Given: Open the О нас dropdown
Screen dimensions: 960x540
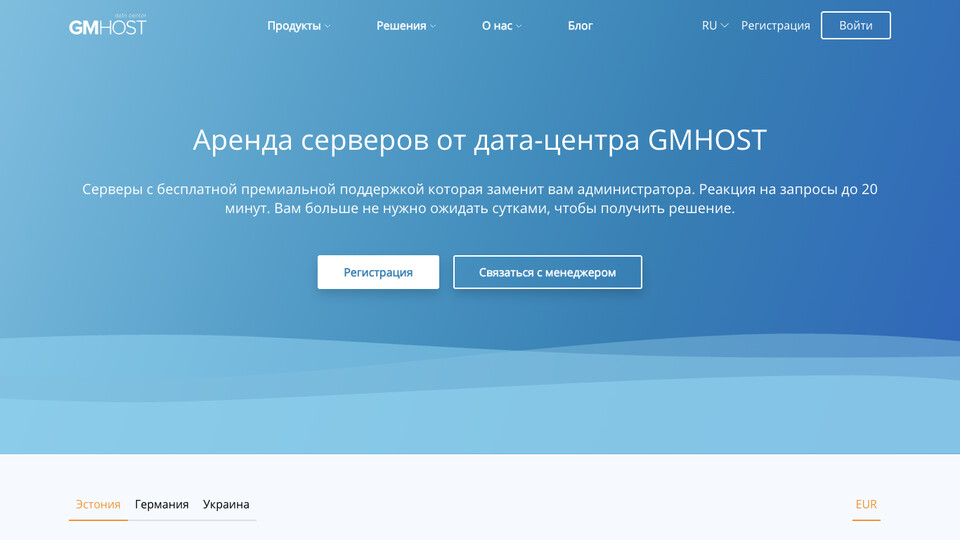Looking at the screenshot, I should (501, 26).
